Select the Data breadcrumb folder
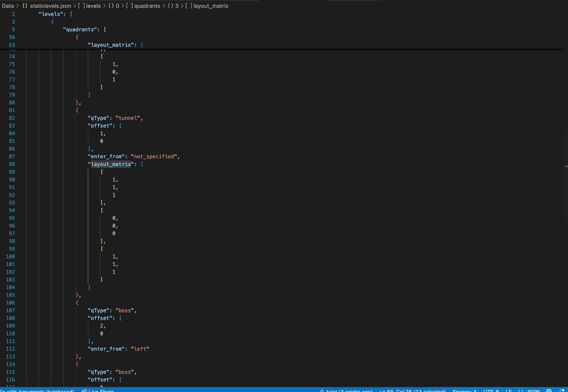 (8, 6)
